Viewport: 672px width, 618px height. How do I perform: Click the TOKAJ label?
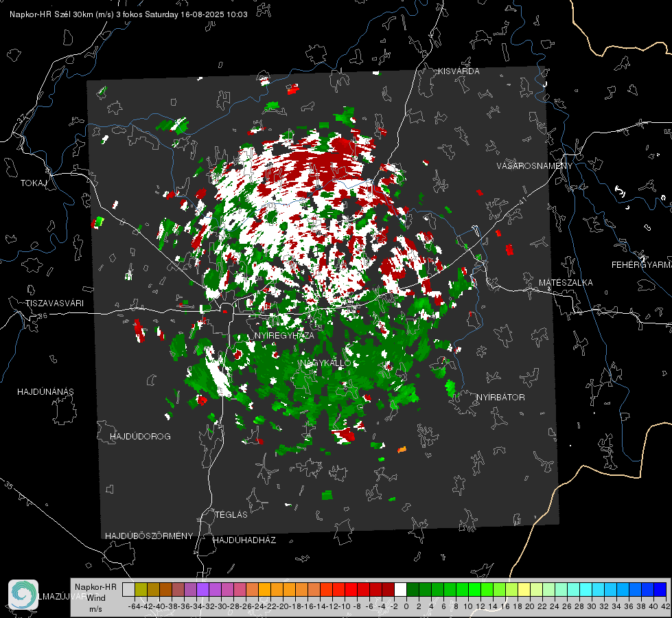[34, 183]
